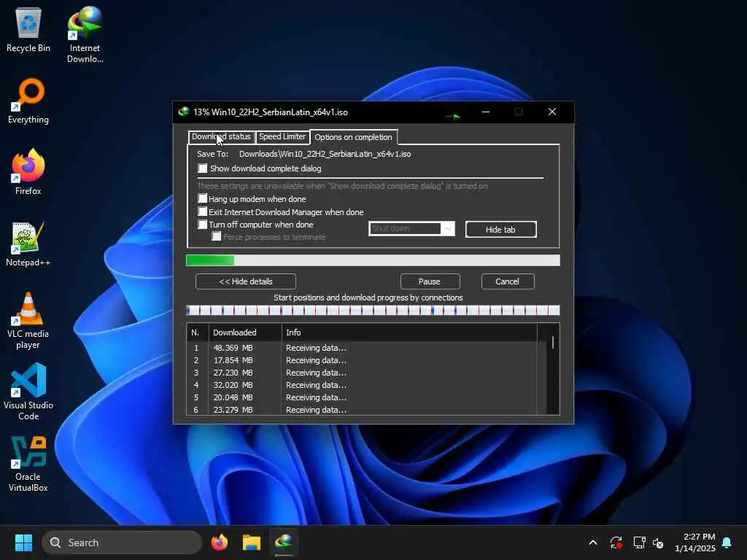The height and width of the screenshot is (560, 747).
Task: Click the taskbar Search box
Action: 122,542
